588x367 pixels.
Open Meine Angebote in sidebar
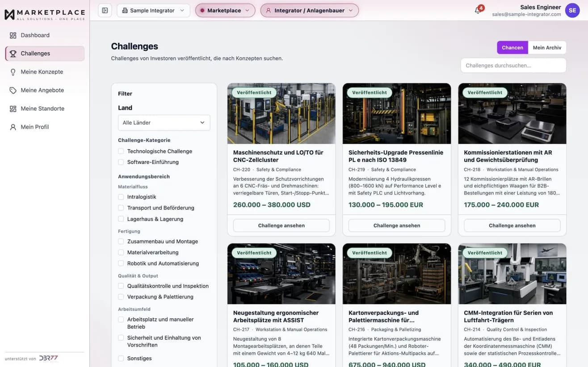click(45, 90)
